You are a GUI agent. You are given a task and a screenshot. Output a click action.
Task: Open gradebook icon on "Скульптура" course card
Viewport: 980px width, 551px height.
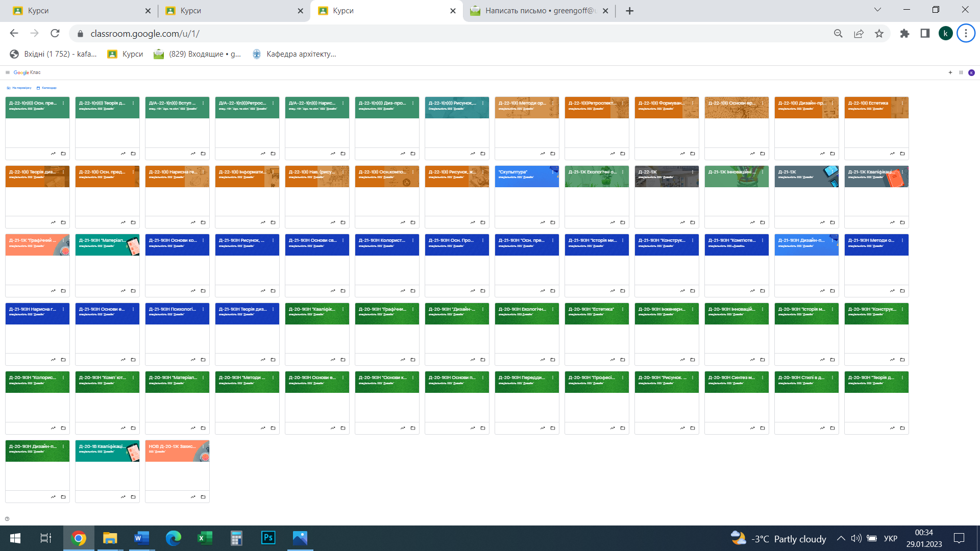coord(543,222)
